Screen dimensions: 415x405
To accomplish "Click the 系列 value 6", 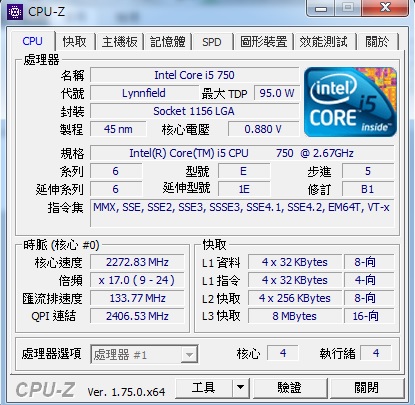I will coord(116,171).
